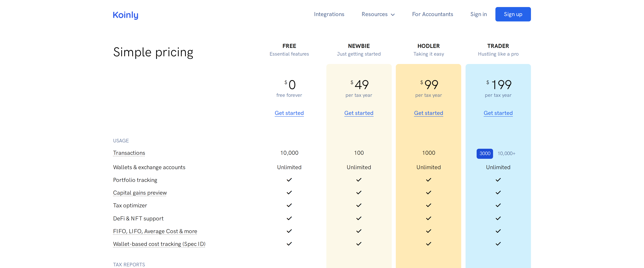The image size is (644, 268).
Task: Click the Tax optimizer checkmark in HODLER column
Action: click(428, 205)
